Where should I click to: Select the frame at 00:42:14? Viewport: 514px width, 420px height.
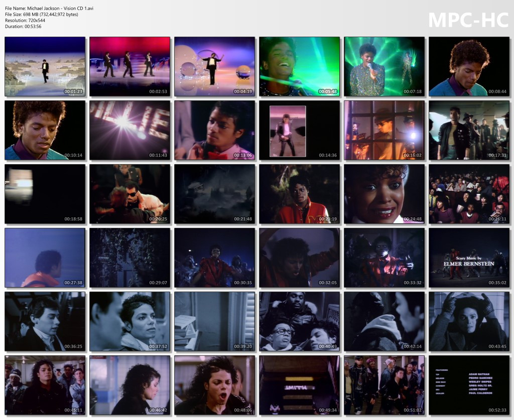point(384,321)
